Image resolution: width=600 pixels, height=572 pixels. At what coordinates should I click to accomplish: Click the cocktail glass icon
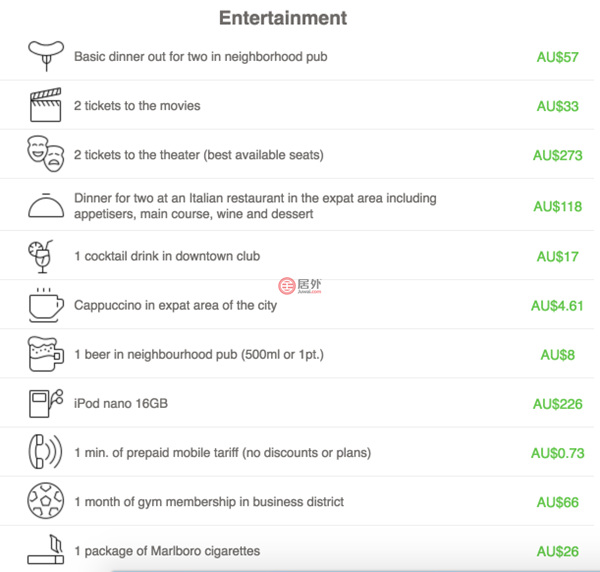coord(41,256)
